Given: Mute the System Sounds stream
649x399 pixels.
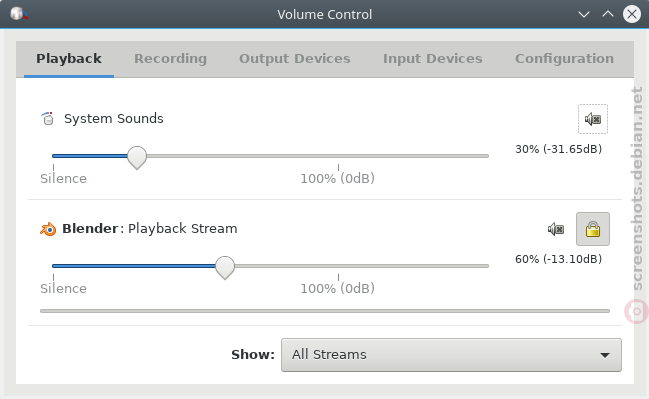Looking at the screenshot, I should click(593, 119).
